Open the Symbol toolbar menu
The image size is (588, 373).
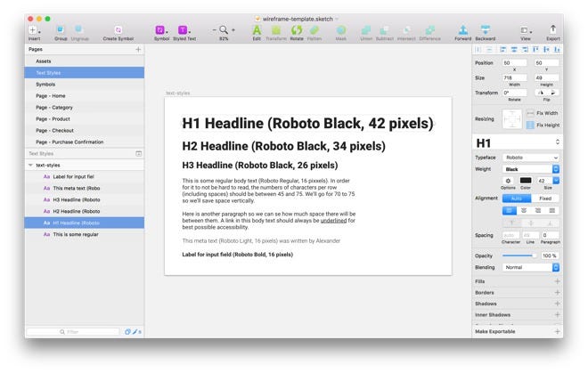point(161,29)
